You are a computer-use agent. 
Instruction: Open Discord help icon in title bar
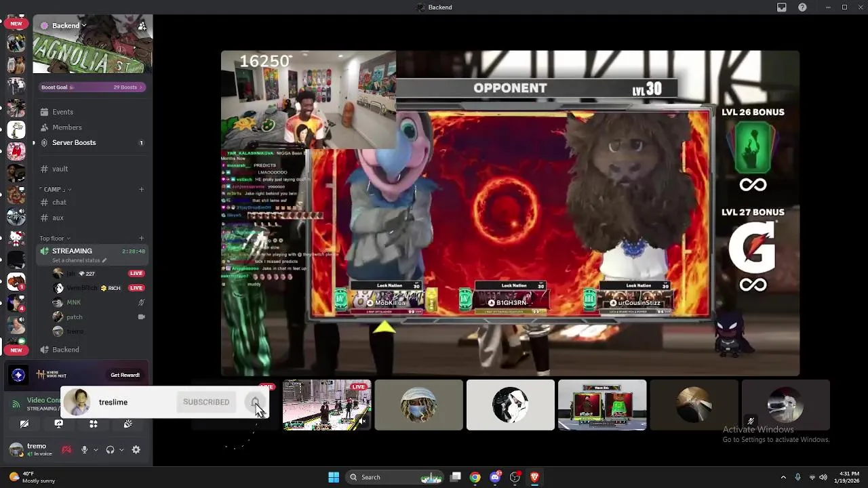(803, 7)
